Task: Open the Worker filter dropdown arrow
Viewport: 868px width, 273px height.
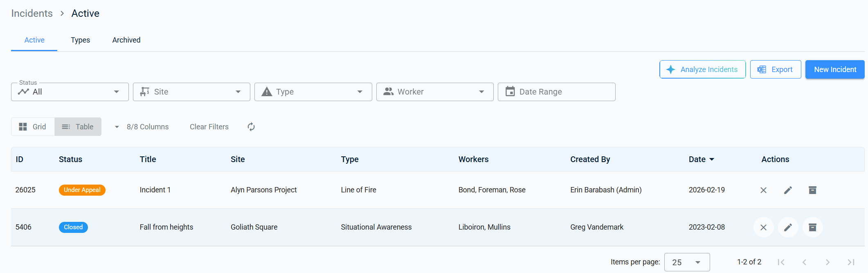Action: 481,92
